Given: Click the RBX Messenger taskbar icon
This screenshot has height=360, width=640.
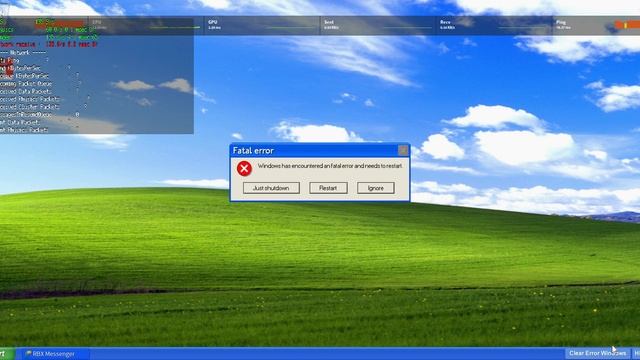Looking at the screenshot, I should coord(28,354).
